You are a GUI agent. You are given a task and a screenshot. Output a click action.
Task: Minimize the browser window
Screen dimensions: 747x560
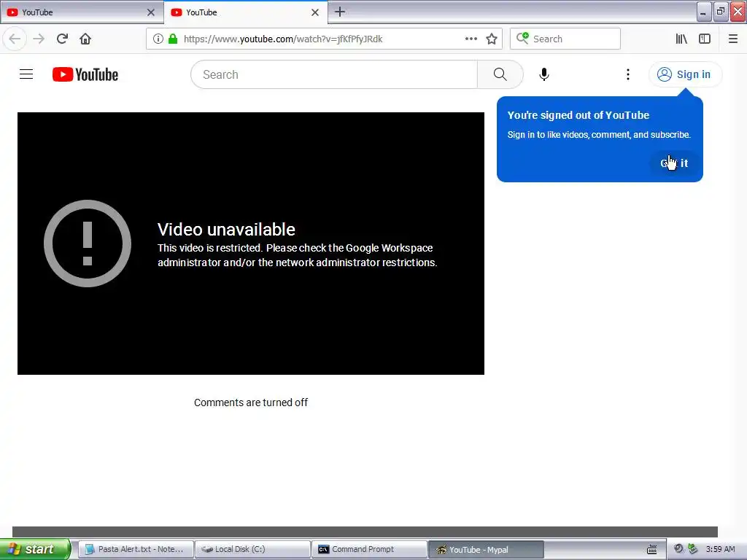click(704, 12)
